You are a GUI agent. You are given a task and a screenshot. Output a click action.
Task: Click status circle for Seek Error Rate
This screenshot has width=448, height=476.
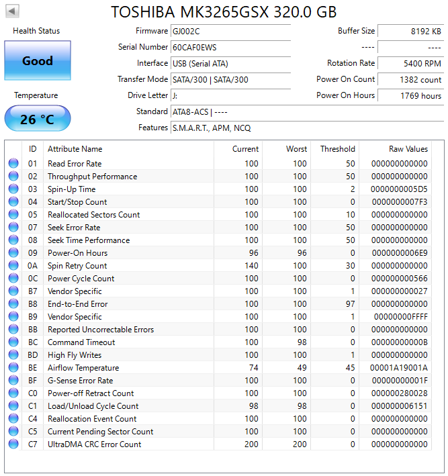click(x=13, y=227)
